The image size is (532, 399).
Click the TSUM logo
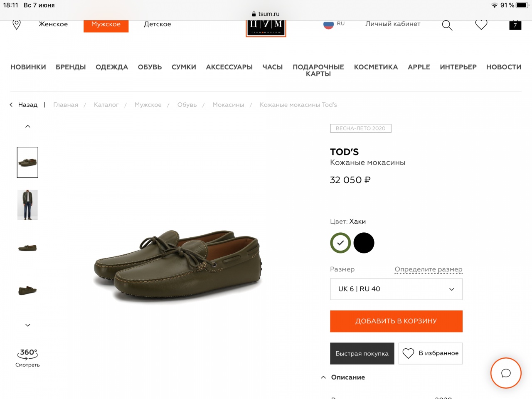(x=266, y=27)
